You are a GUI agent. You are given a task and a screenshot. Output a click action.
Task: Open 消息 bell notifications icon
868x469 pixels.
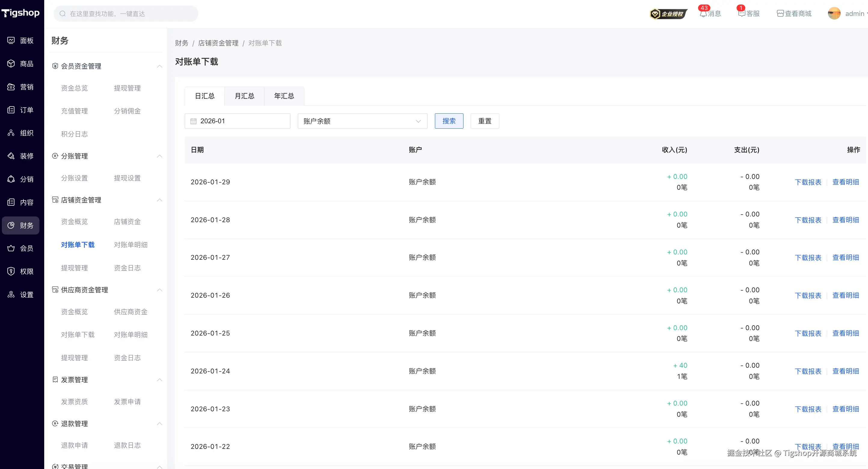(703, 14)
